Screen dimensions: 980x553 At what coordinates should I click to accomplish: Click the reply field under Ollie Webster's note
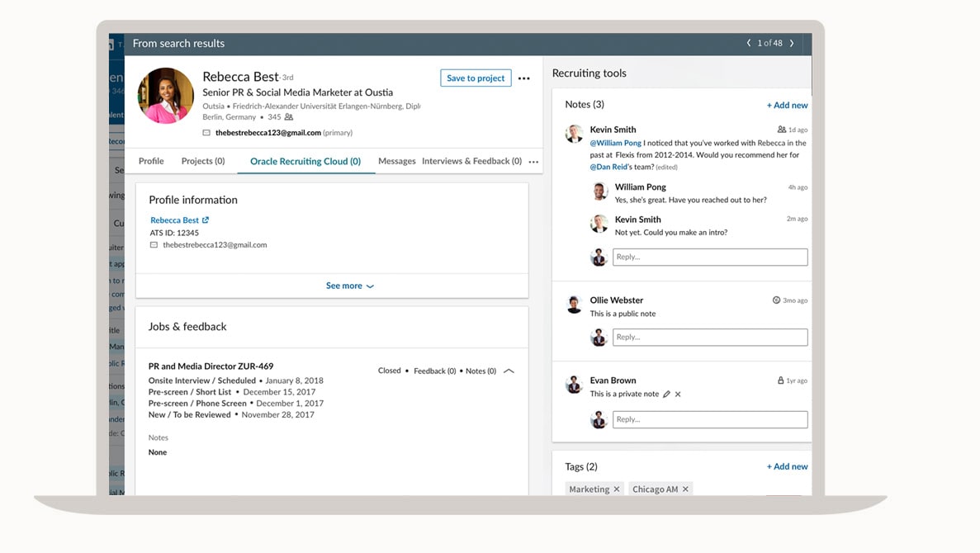709,337
